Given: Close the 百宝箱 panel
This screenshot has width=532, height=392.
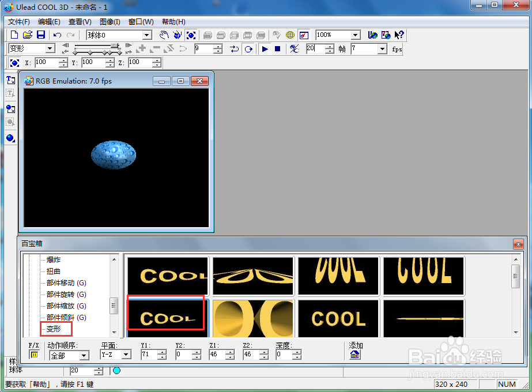Looking at the screenshot, I should (518, 244).
